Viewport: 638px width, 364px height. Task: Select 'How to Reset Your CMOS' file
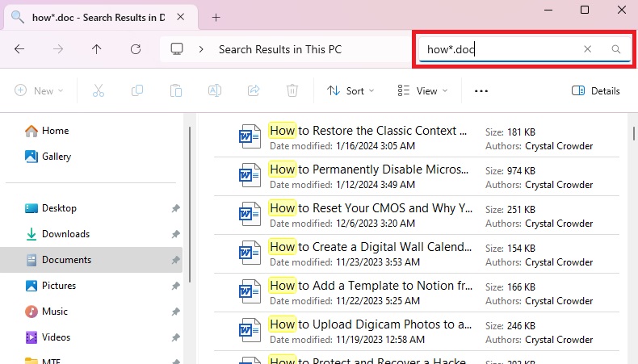tap(417, 215)
